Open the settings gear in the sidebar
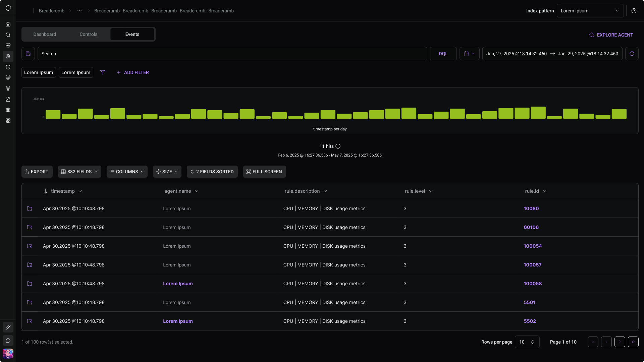 pyautogui.click(x=8, y=110)
